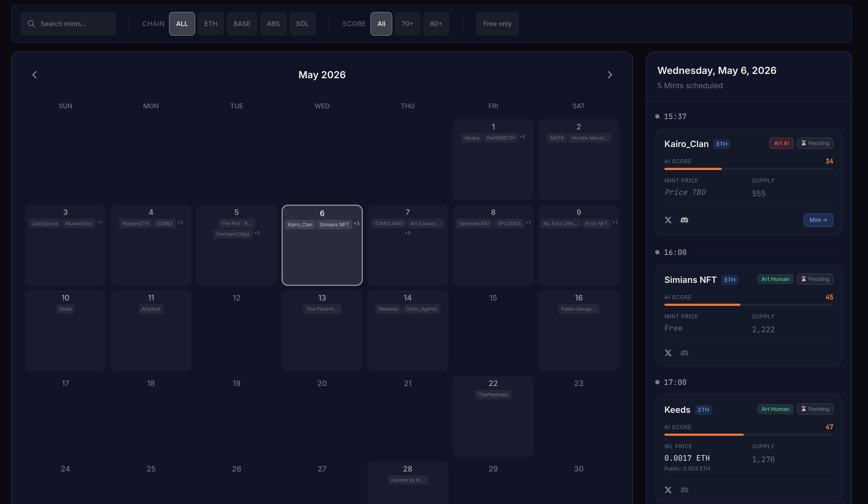This screenshot has height=504, width=868.
Task: Open ANITA mint chip
Action: click(x=557, y=138)
